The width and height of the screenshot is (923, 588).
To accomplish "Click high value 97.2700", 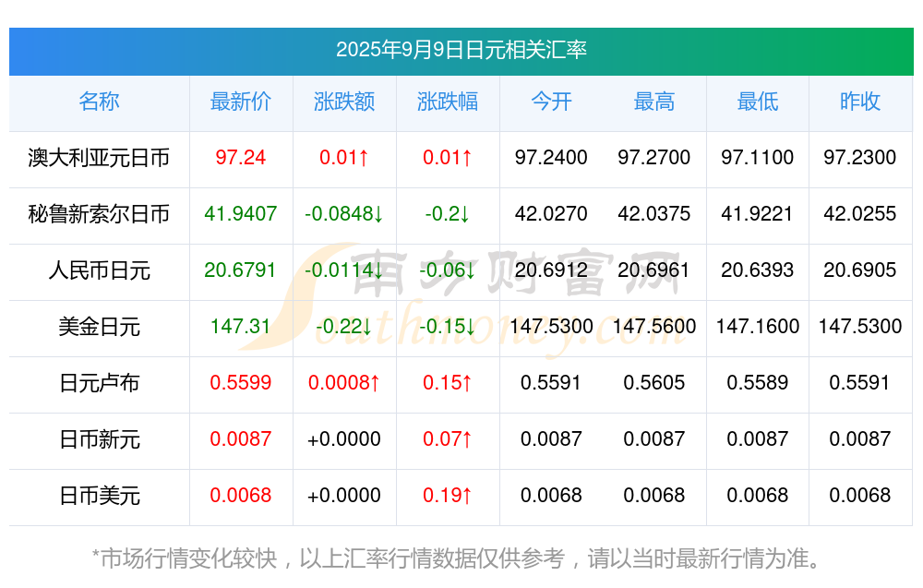I will (x=654, y=158).
